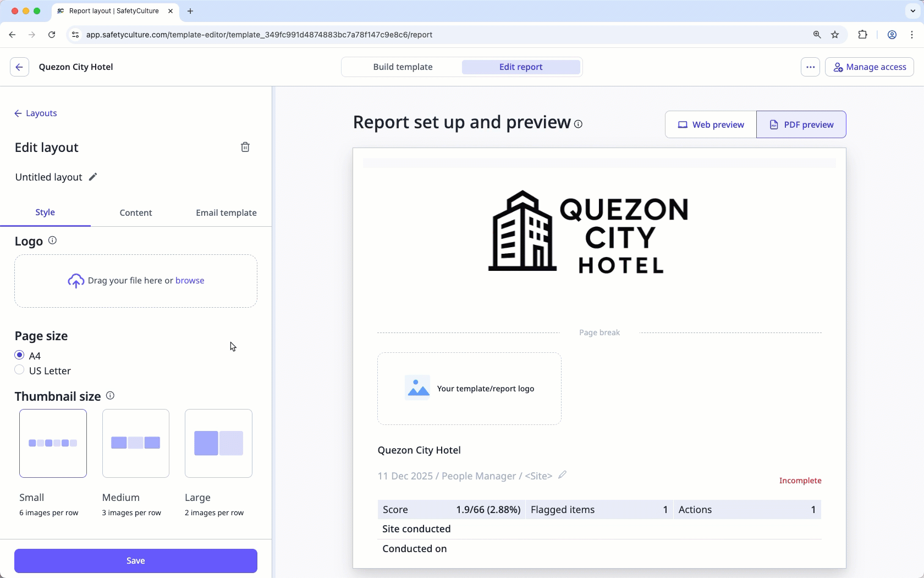924x578 pixels.
Task: Click the Incomplete status text
Action: (x=800, y=481)
